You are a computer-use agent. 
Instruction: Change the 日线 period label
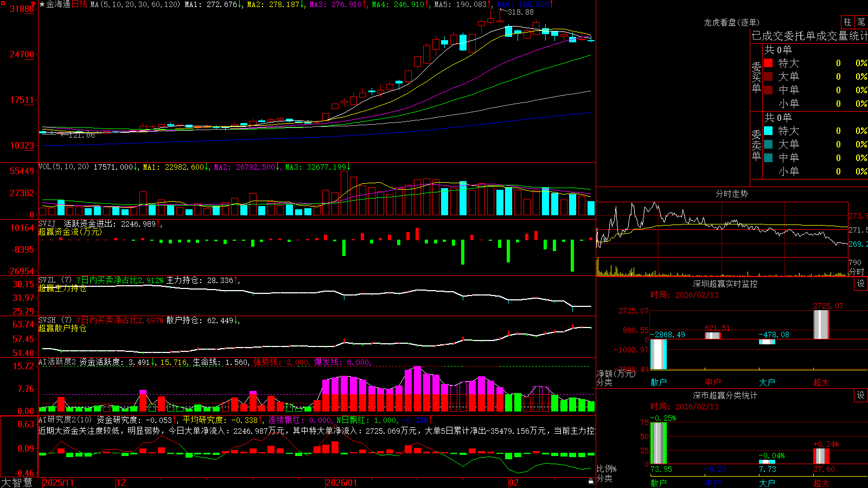[79, 4]
